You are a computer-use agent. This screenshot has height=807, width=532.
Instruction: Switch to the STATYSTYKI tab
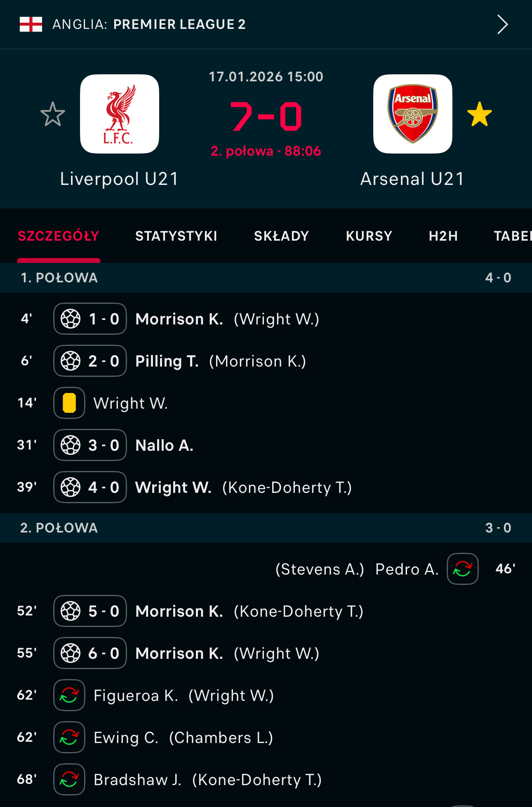click(x=176, y=236)
